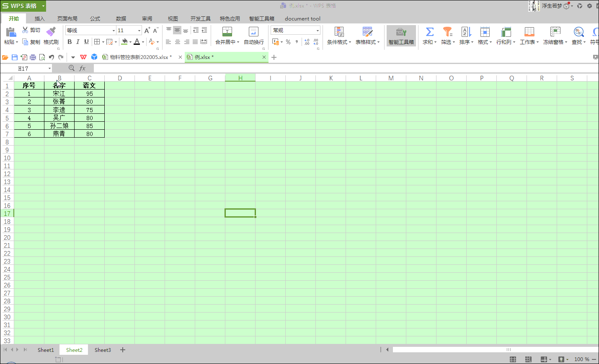Toggle Wrap Text (自动换行)
599x364 pixels.
(x=254, y=36)
